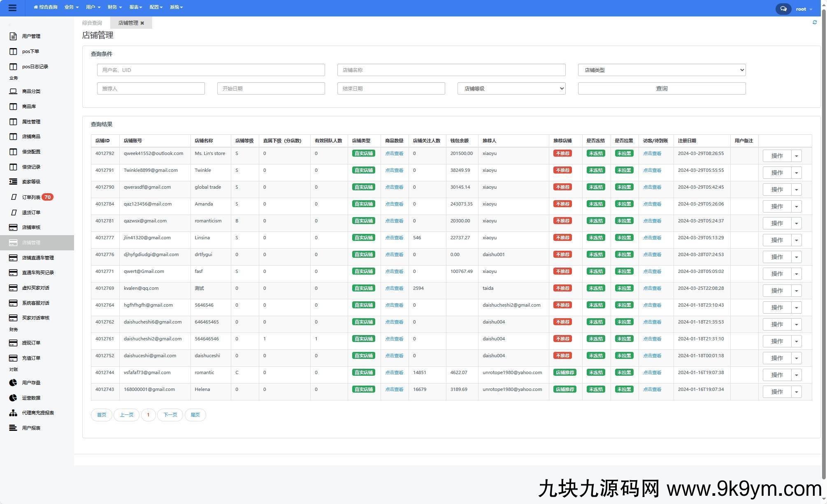Open the 财务 menu in the top bar

tap(114, 7)
